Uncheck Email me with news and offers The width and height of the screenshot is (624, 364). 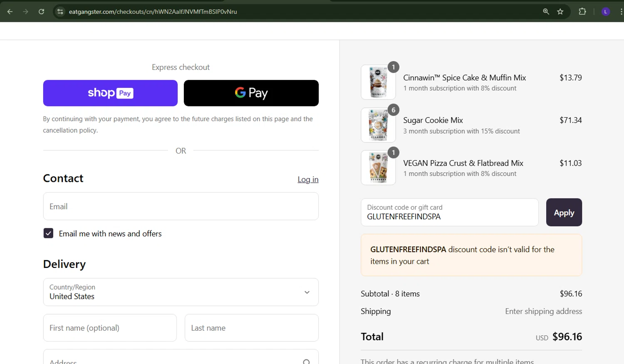48,233
